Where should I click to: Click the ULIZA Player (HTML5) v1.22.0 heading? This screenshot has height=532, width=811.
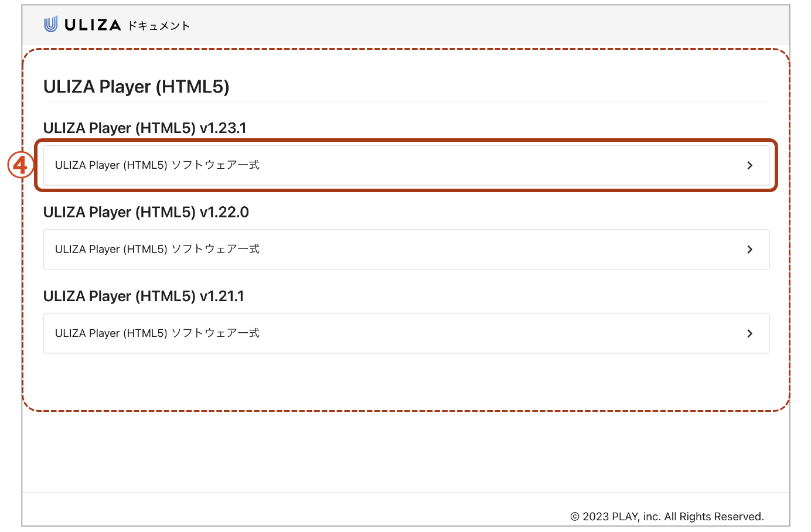coord(145,212)
